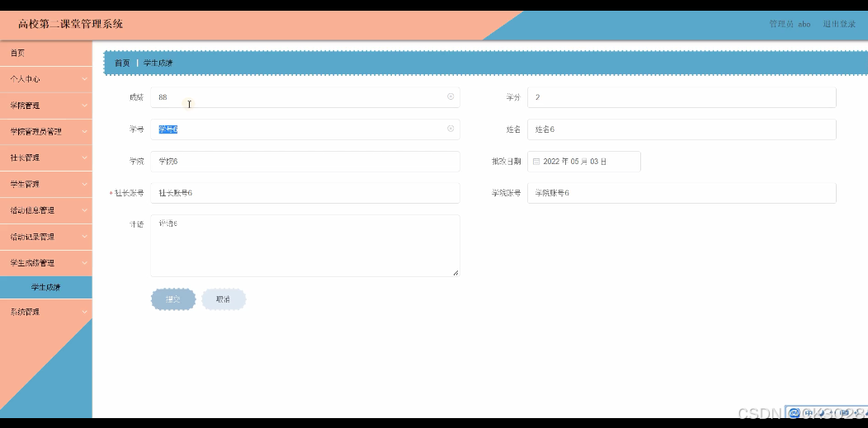Expand the 学院管理 sidebar menu
The height and width of the screenshot is (428, 868).
(x=46, y=105)
